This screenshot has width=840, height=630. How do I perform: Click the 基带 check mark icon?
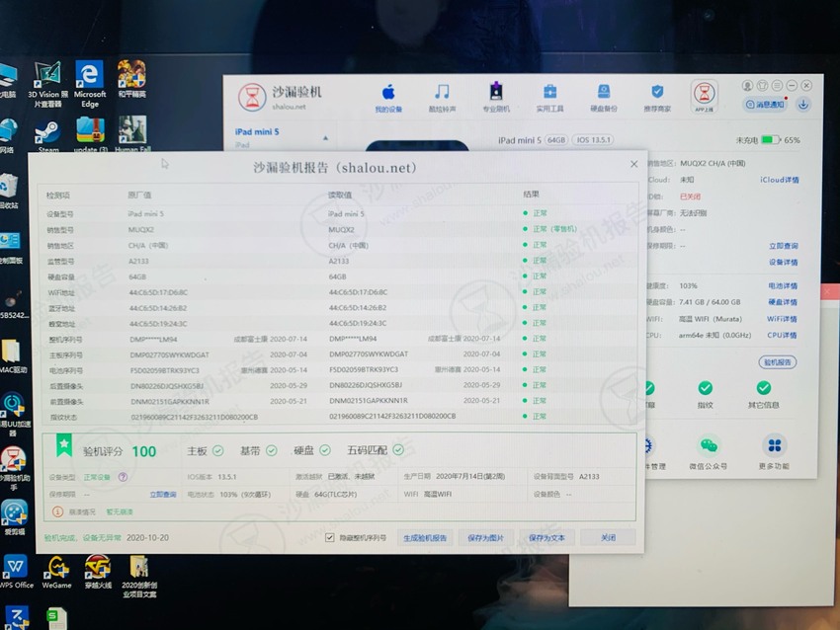pos(271,450)
